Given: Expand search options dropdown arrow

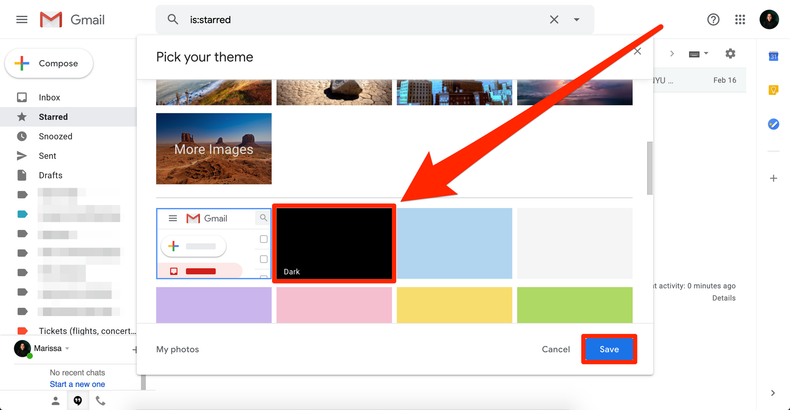Looking at the screenshot, I should (x=577, y=20).
